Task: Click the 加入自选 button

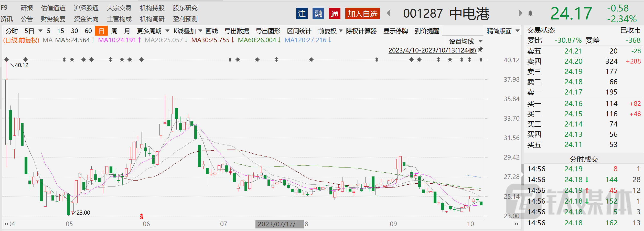Action: tap(362, 14)
